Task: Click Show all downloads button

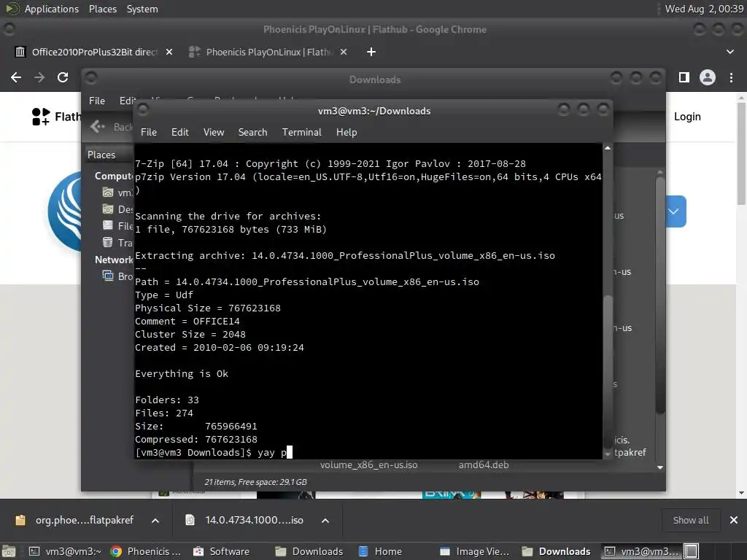Action: (x=690, y=520)
